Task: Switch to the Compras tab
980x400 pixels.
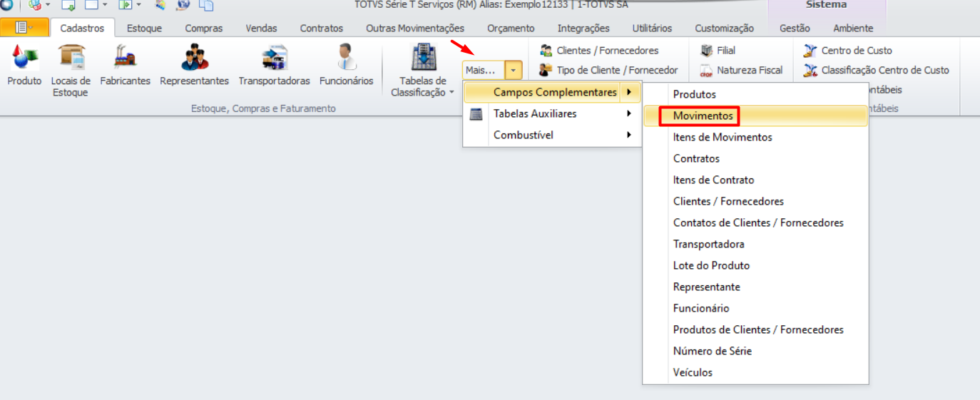Action: [x=204, y=29]
